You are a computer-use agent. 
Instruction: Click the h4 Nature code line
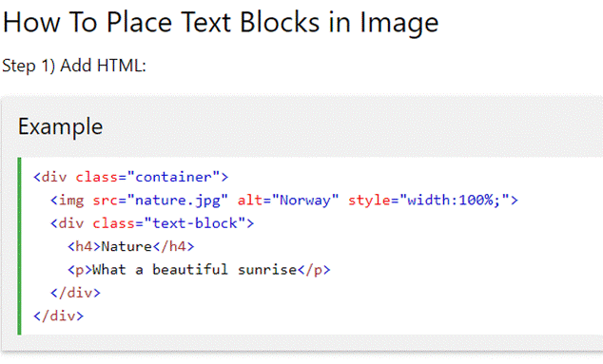pyautogui.click(x=130, y=246)
